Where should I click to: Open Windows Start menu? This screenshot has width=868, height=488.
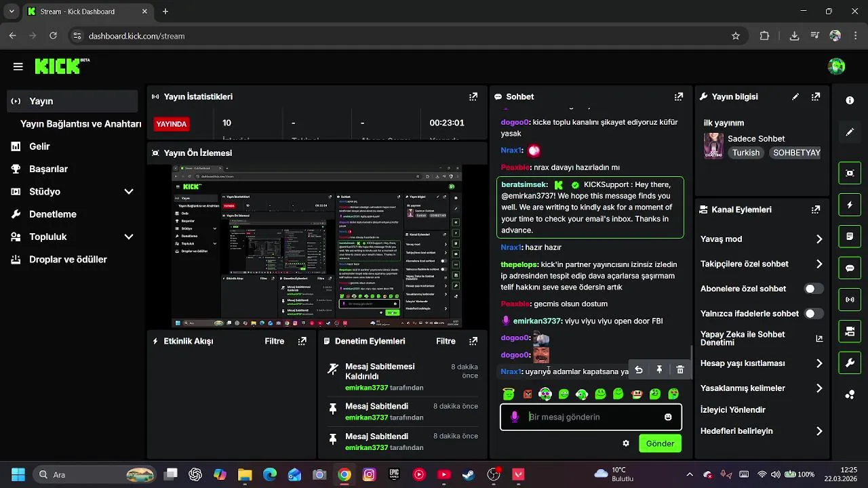[18, 474]
